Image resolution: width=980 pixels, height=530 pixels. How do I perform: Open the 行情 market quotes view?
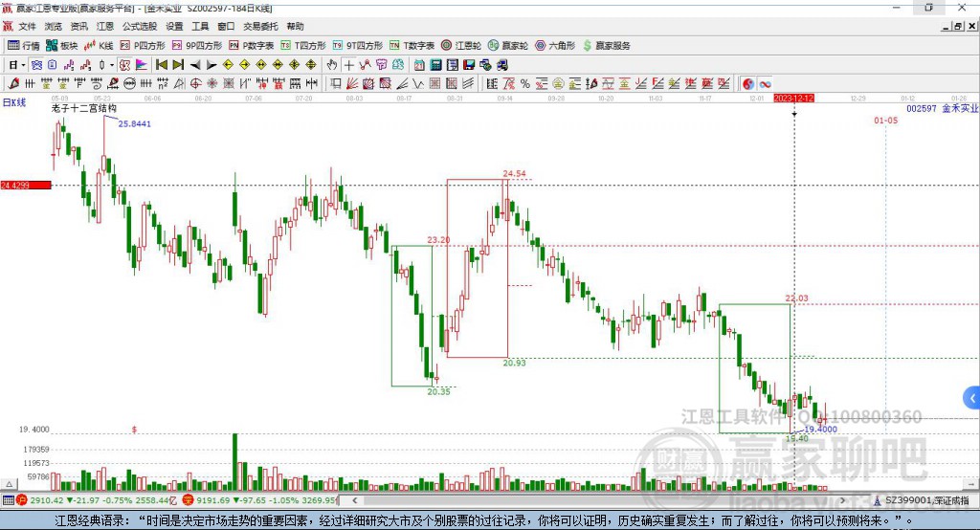tap(24, 46)
